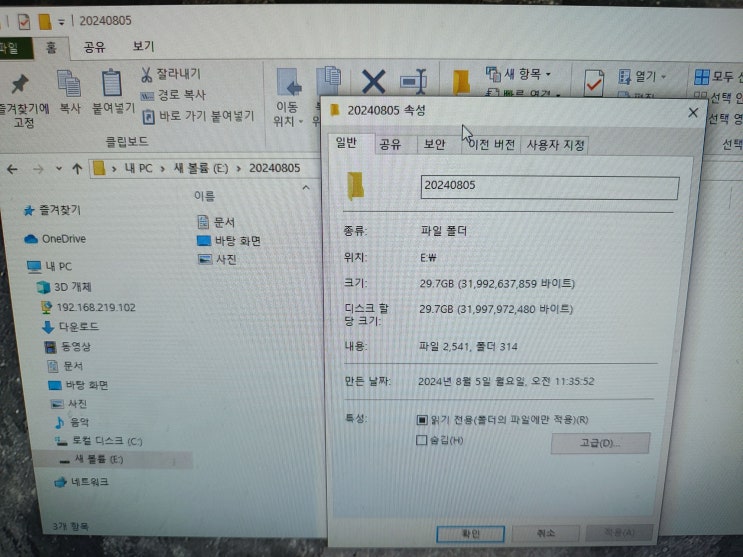
Task: Open quick access toolbar customize arrow
Action: pyautogui.click(x=61, y=22)
